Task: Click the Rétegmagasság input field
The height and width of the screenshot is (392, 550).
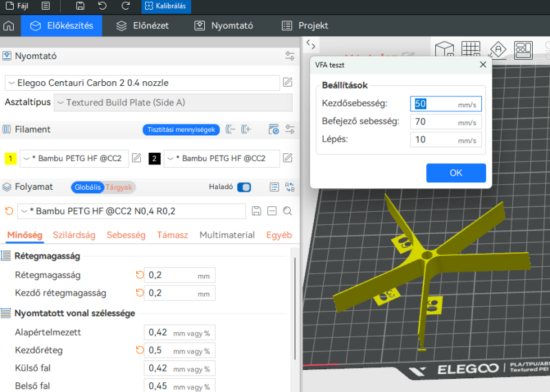Action: click(x=179, y=276)
